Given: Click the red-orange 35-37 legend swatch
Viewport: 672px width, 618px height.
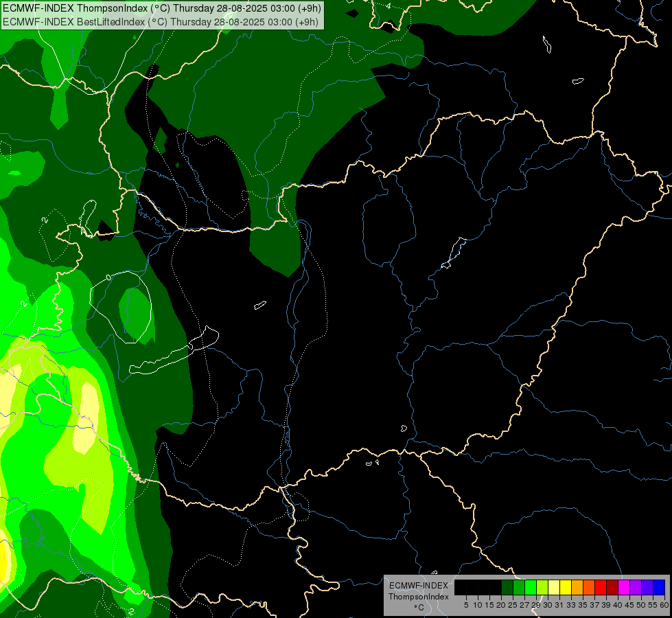Looking at the screenshot, I should pos(589,588).
